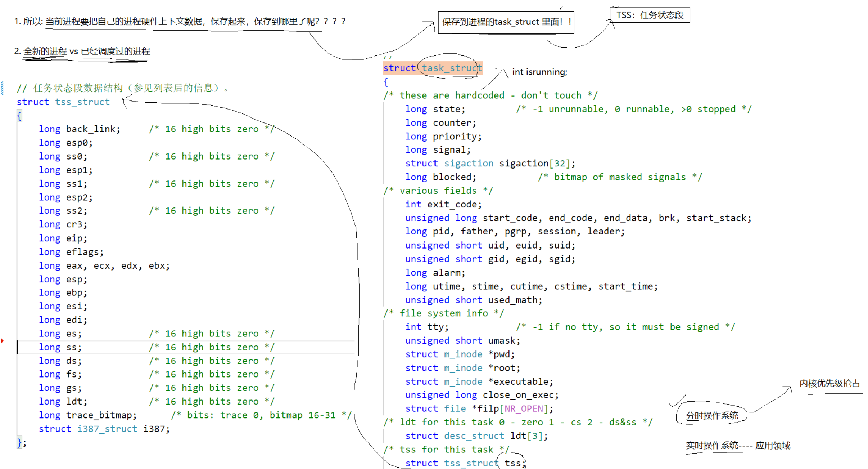
Task: Click the tss_struct name in left code
Action: tap(82, 102)
